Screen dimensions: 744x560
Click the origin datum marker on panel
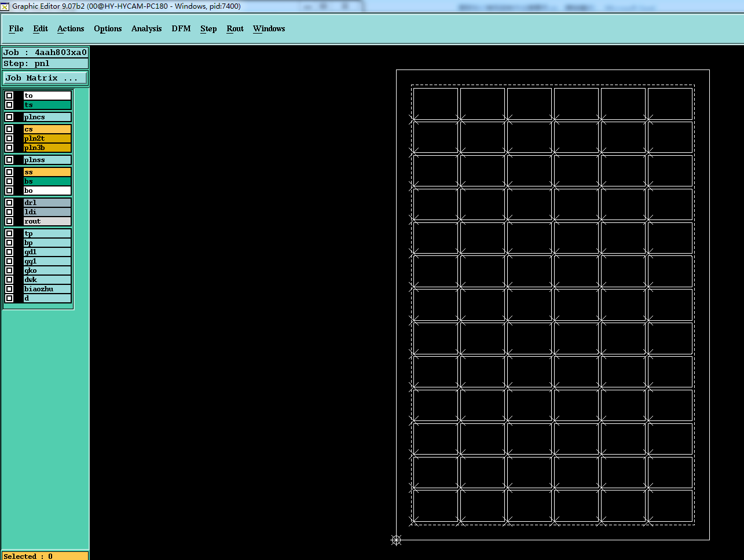point(396,540)
